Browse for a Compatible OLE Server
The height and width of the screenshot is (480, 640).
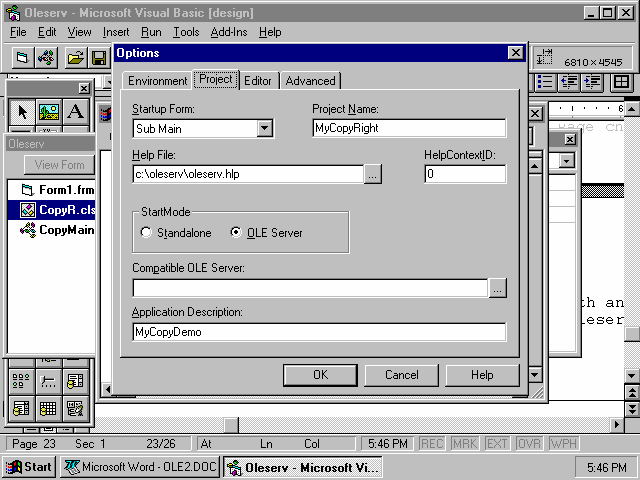pyautogui.click(x=497, y=288)
